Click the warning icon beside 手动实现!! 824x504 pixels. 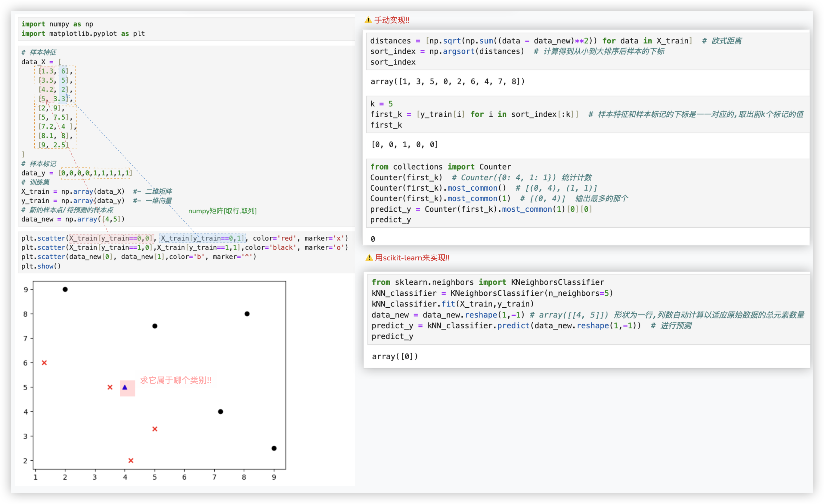pos(368,20)
